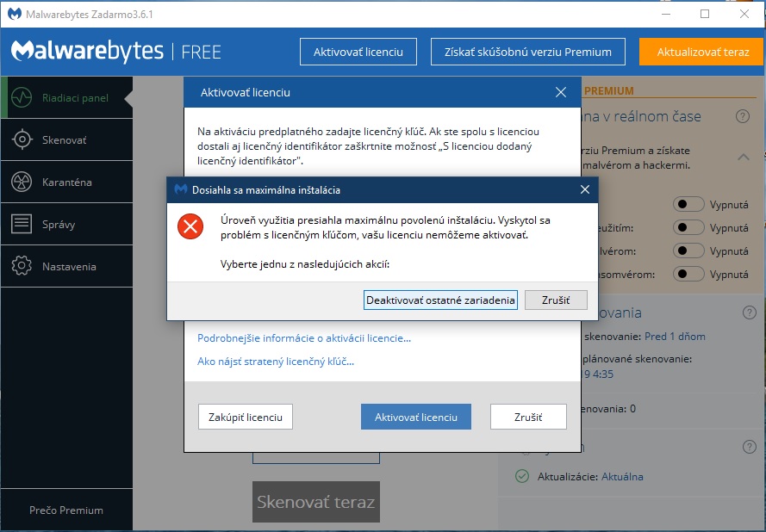Select the Skenovať crosshair icon in sidebar
766x532 pixels.
(x=22, y=139)
